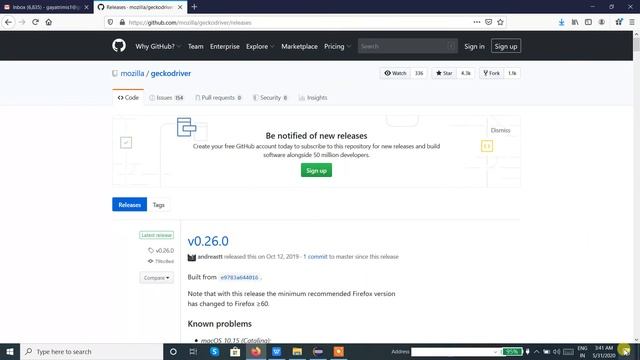
Task: Click Marketplace in GitHub header
Action: [x=299, y=46]
